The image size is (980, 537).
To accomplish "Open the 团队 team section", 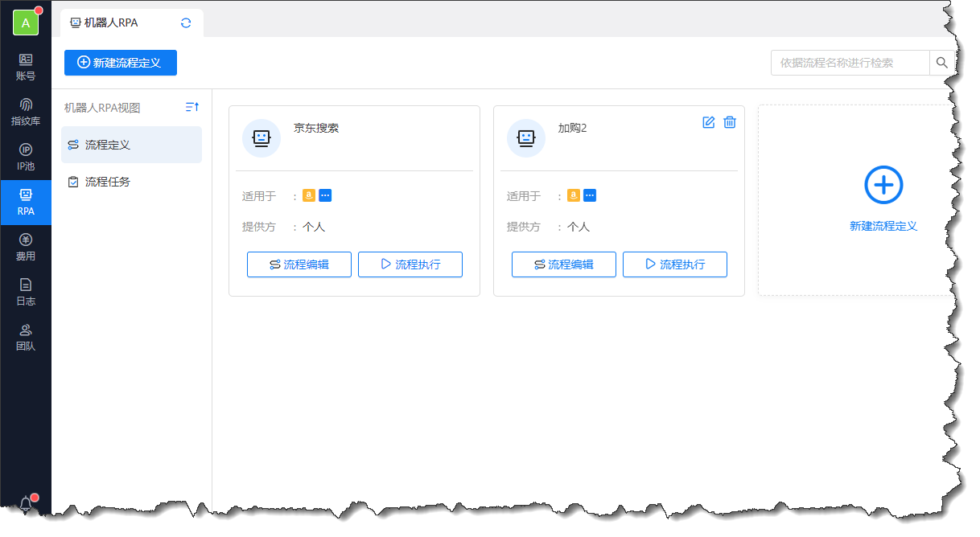I will click(x=26, y=338).
